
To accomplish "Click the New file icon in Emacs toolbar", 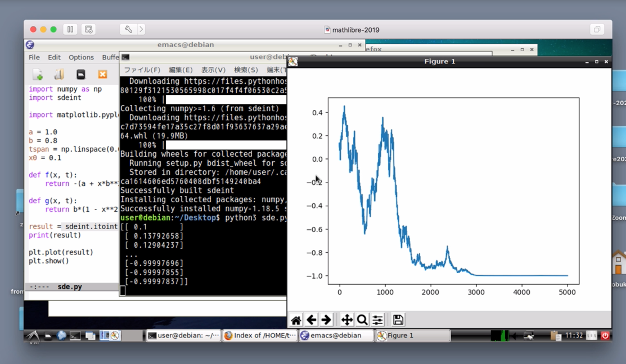I will (x=38, y=74).
